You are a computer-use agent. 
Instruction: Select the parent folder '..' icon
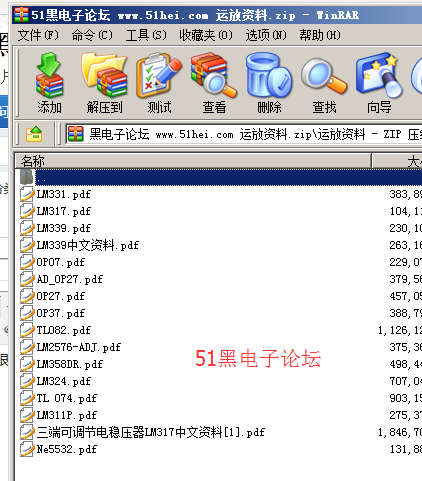pyautogui.click(x=27, y=177)
